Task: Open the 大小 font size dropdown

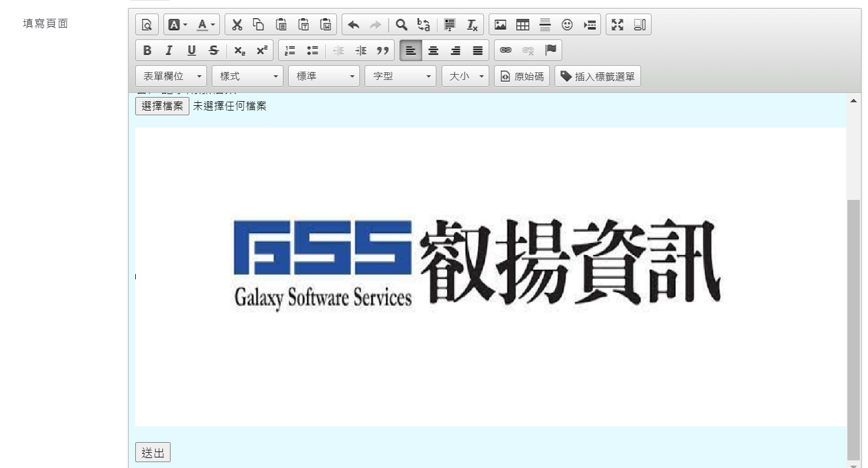Action: (465, 76)
